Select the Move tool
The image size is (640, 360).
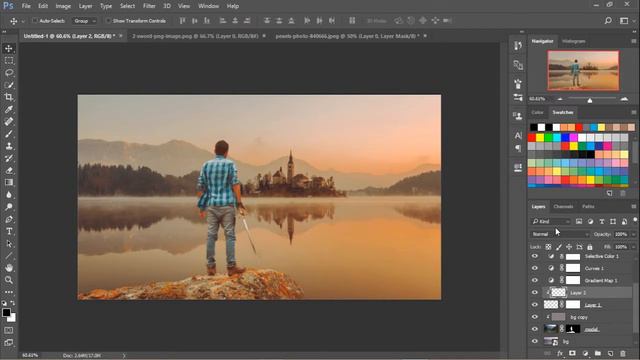coord(9,49)
